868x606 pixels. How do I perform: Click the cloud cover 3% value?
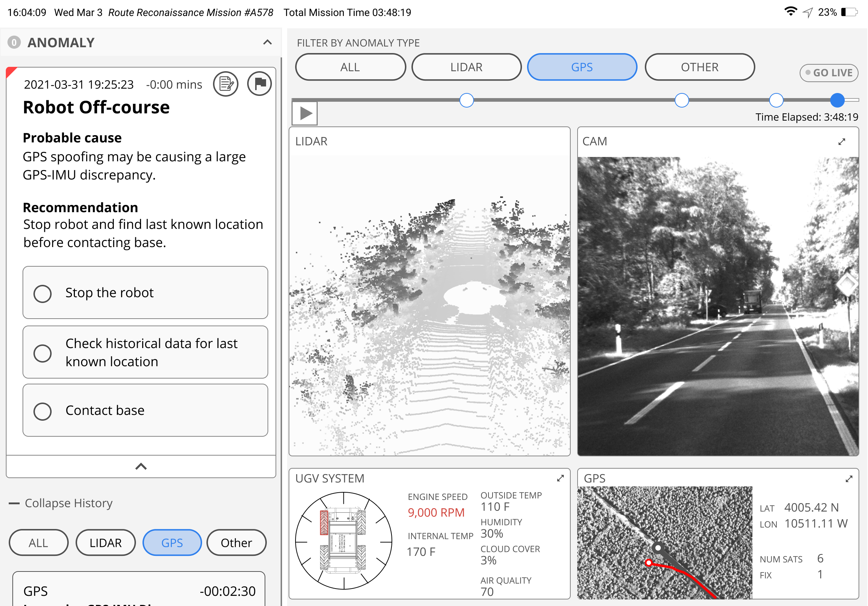click(x=488, y=560)
